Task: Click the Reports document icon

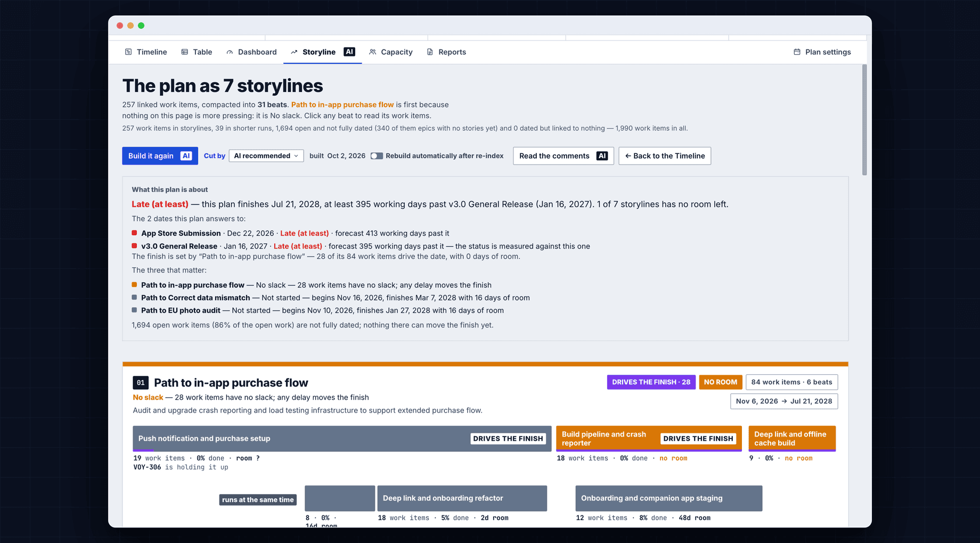Action: pos(430,52)
